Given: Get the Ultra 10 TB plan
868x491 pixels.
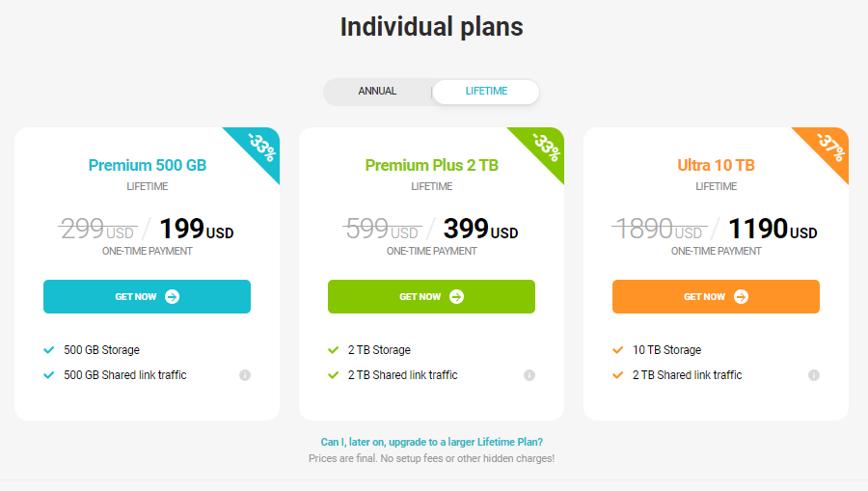Looking at the screenshot, I should coord(716,297).
